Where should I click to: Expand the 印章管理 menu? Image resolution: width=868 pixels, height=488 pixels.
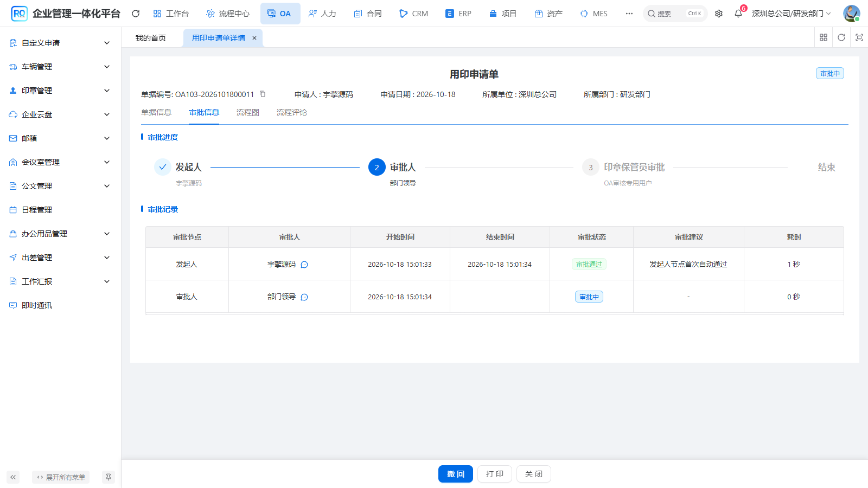(x=60, y=91)
